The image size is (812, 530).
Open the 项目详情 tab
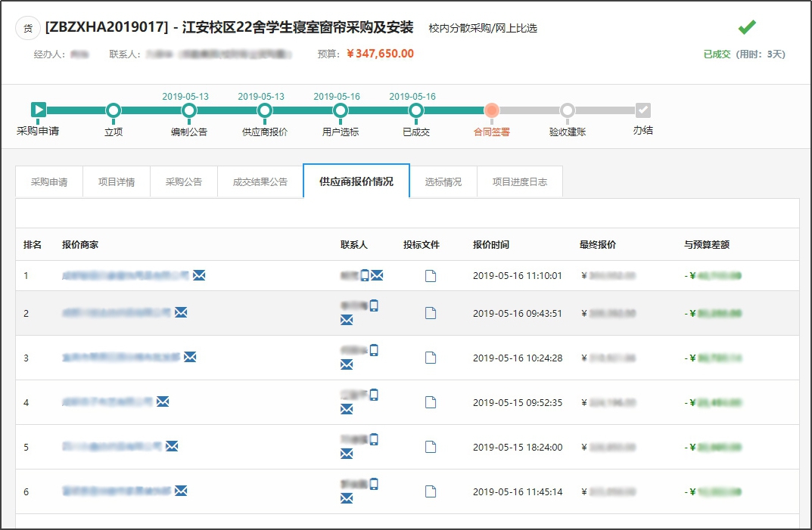pos(117,182)
